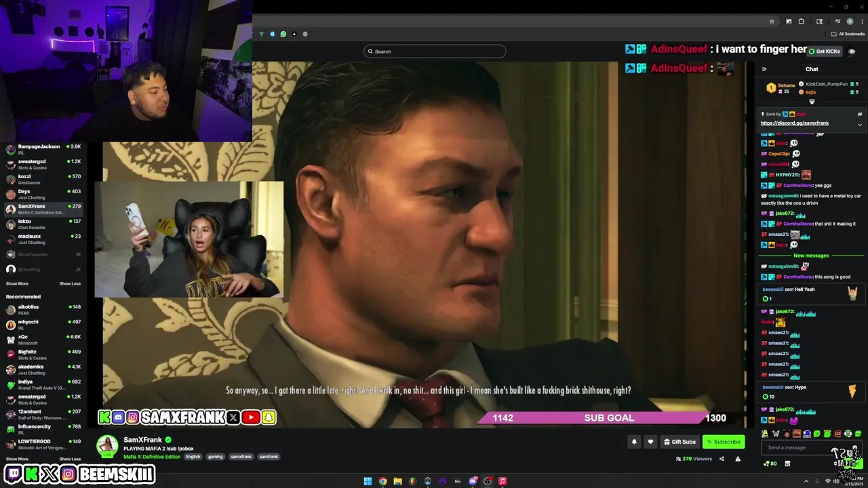This screenshot has height=488, width=868.
Task: Open the green funnel bookmark icon
Action: (x=262, y=34)
